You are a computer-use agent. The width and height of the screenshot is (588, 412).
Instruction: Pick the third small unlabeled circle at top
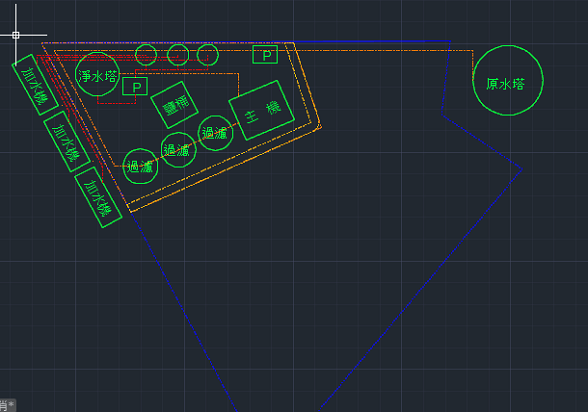[208, 55]
